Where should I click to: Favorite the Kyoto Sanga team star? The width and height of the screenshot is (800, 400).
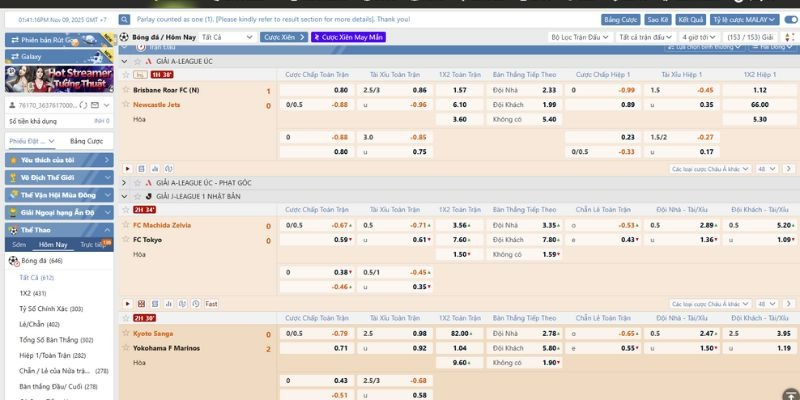coord(126,333)
